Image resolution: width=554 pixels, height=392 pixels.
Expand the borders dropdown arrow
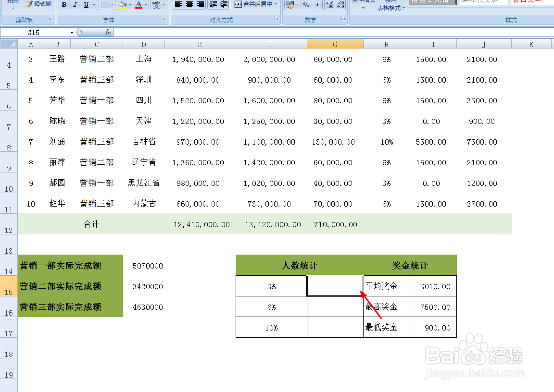point(113,5)
